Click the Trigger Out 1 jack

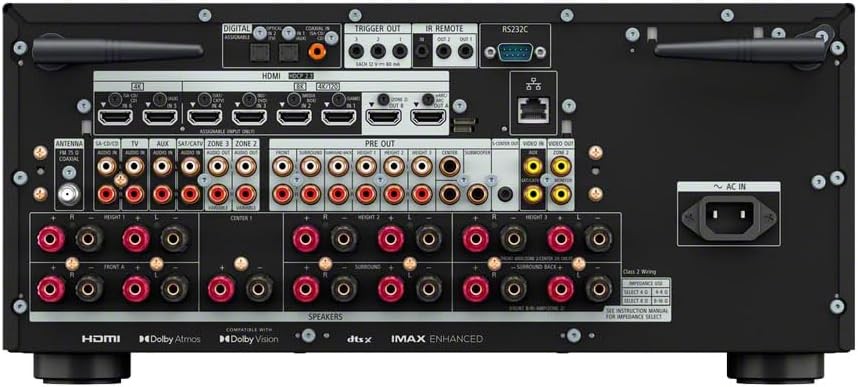(400, 51)
